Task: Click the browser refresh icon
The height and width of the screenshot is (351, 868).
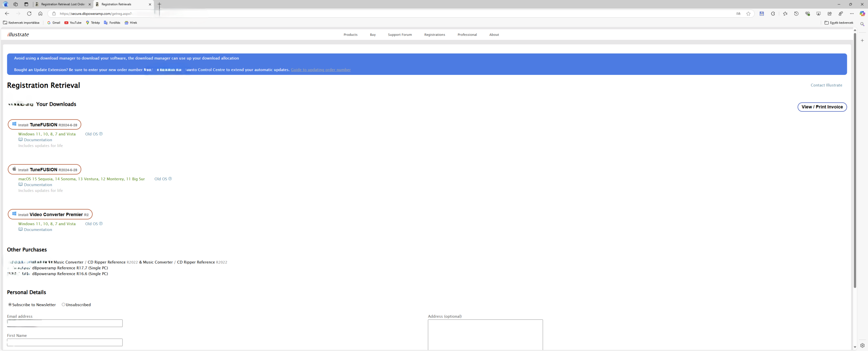Action: click(29, 14)
